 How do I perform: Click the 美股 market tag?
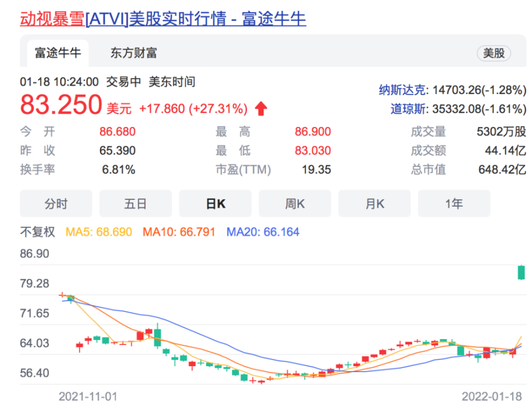pos(494,53)
